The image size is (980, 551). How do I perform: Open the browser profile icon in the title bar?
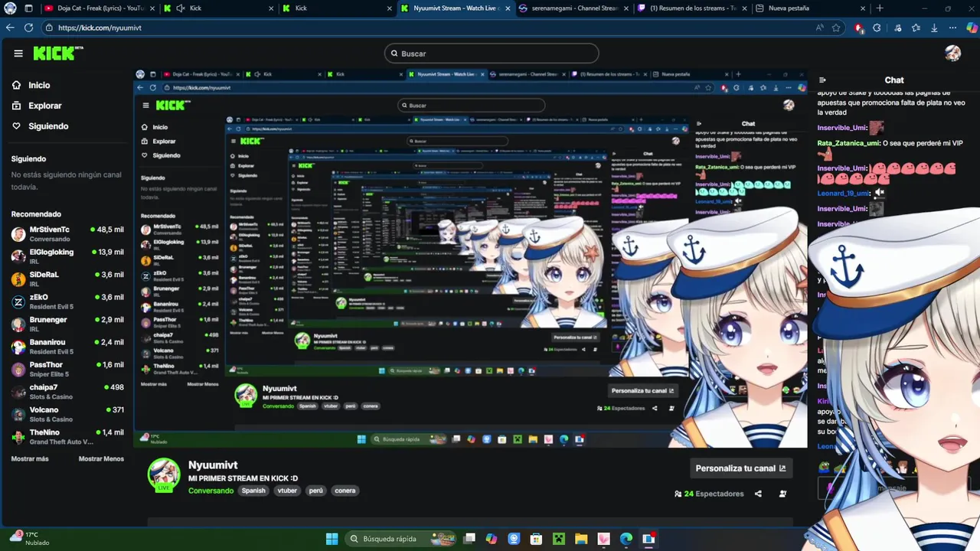point(9,8)
